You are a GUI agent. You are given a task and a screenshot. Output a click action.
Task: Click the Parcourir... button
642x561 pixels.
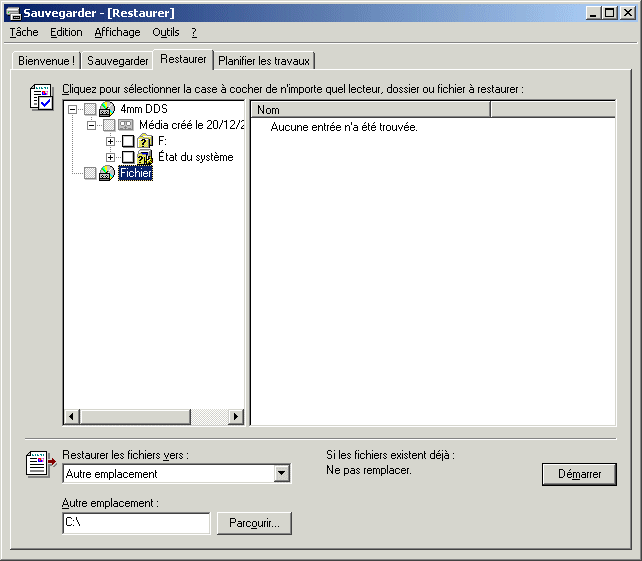[x=254, y=523]
